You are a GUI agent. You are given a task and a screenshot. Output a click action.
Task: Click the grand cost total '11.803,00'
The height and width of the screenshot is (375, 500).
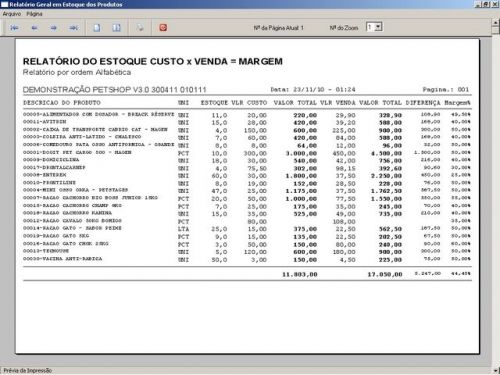coord(300,274)
